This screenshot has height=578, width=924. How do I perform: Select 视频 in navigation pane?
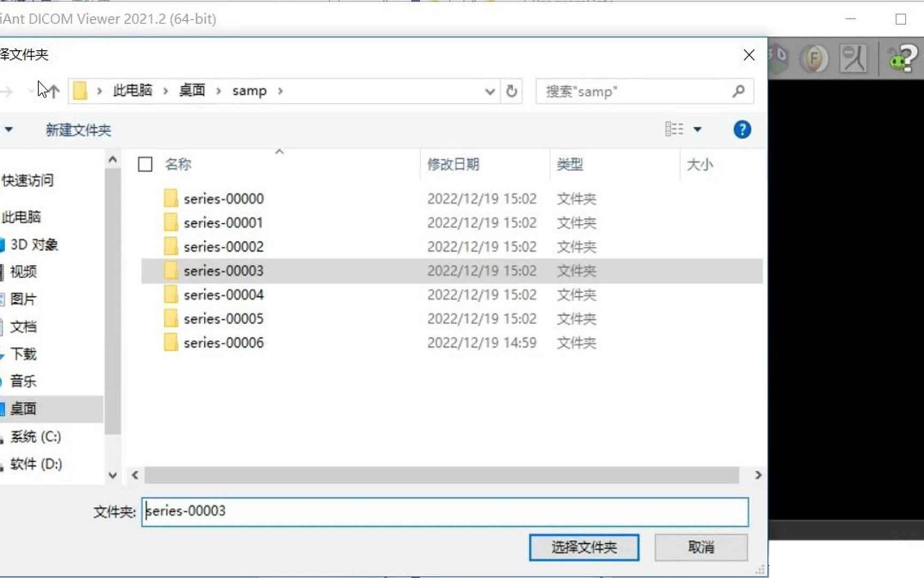[x=24, y=272]
